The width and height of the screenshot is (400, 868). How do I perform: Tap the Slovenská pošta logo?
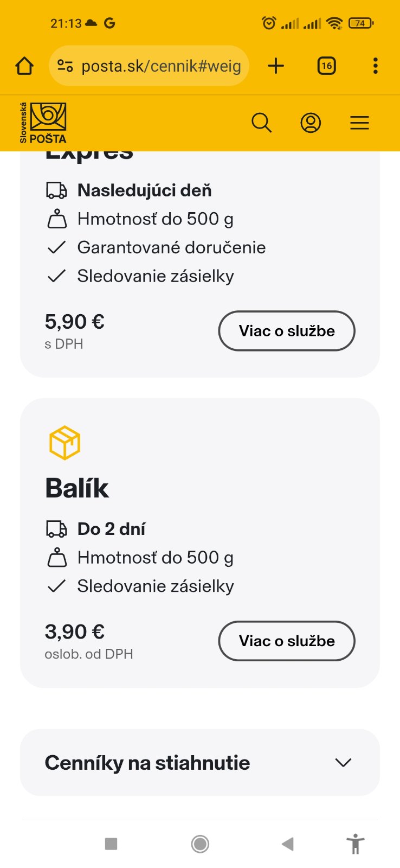43,123
